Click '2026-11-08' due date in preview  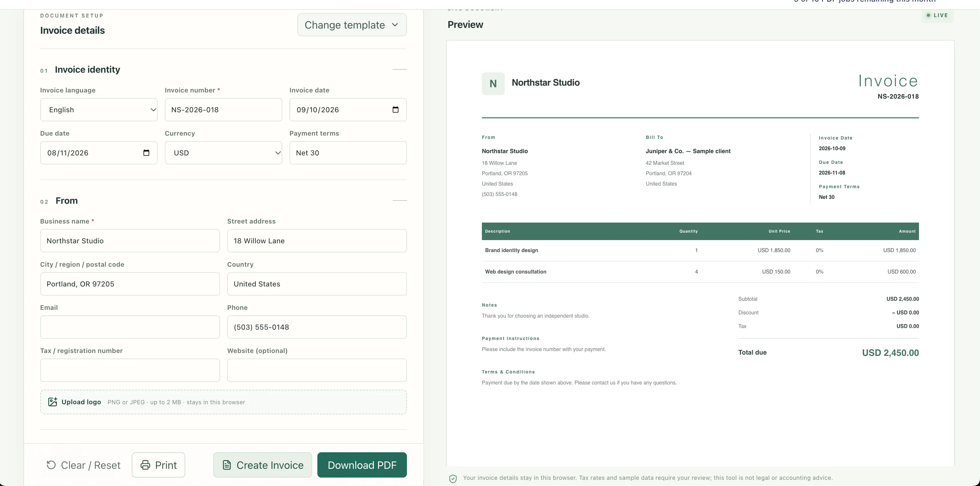coord(832,173)
